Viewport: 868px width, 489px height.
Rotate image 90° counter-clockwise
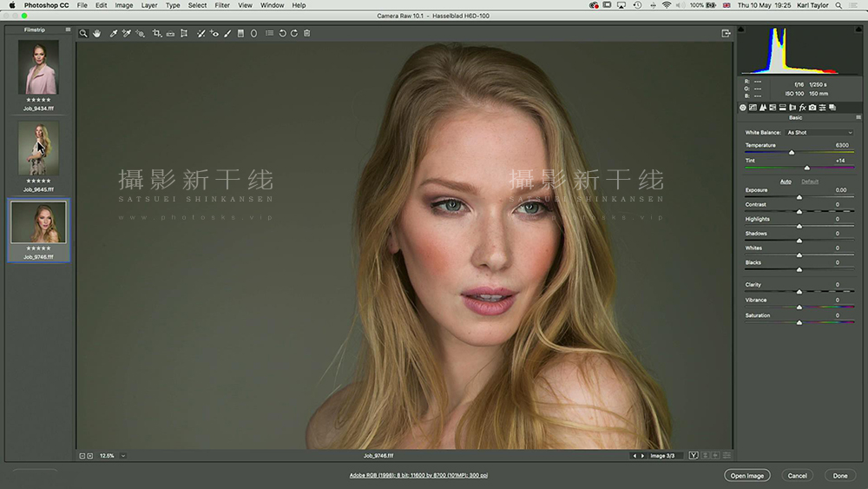282,34
